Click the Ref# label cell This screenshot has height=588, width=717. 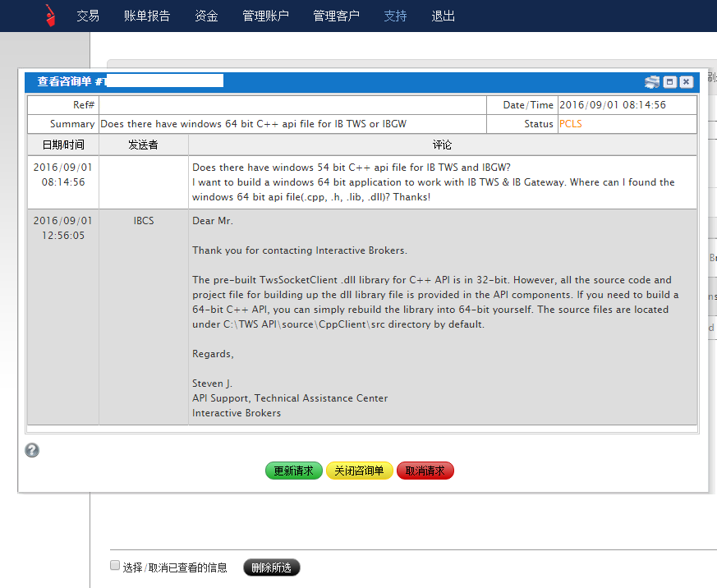click(x=63, y=105)
